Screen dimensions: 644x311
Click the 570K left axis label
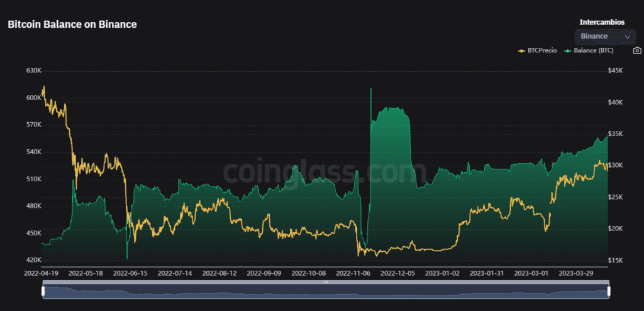coord(34,125)
